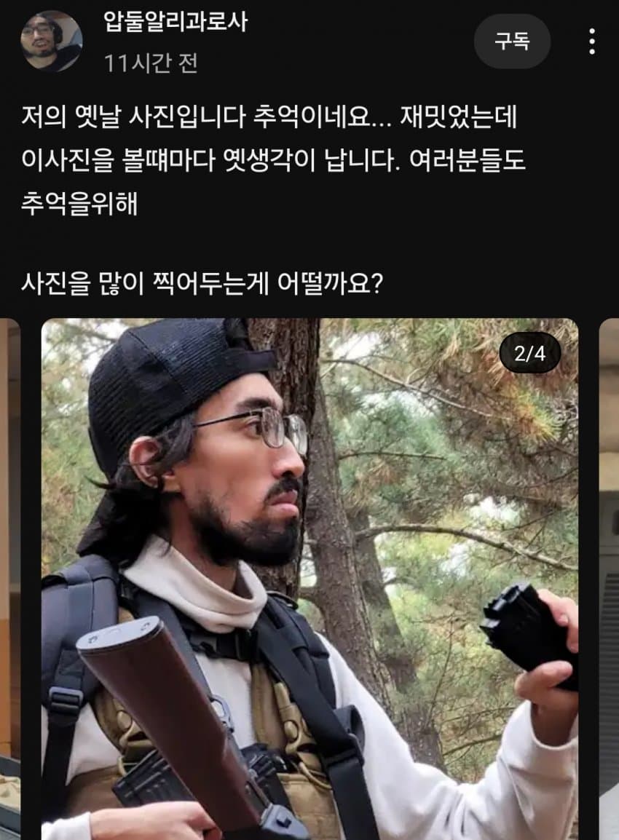
Task: Click the text 사진을 많이 찍어두는게 어떨까요?
Action: click(202, 283)
